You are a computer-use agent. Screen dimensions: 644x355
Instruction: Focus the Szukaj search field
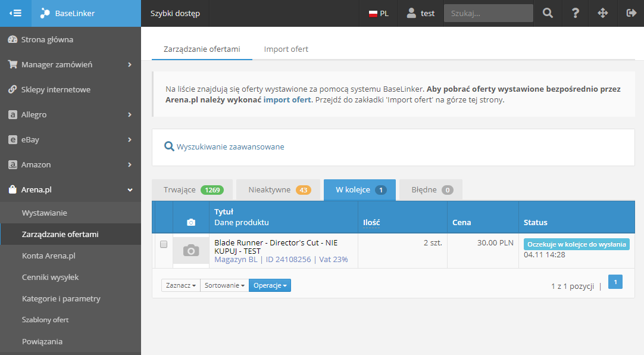[488, 13]
